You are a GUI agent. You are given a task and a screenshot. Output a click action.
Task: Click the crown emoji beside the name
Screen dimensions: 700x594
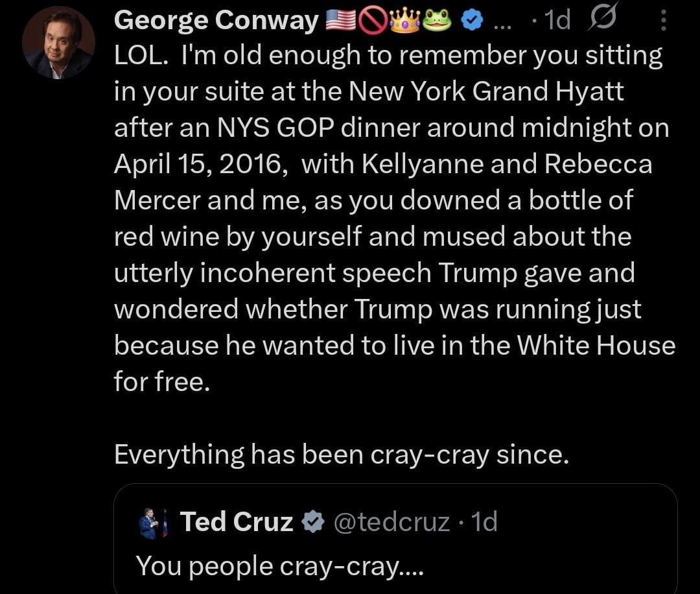tap(404, 22)
